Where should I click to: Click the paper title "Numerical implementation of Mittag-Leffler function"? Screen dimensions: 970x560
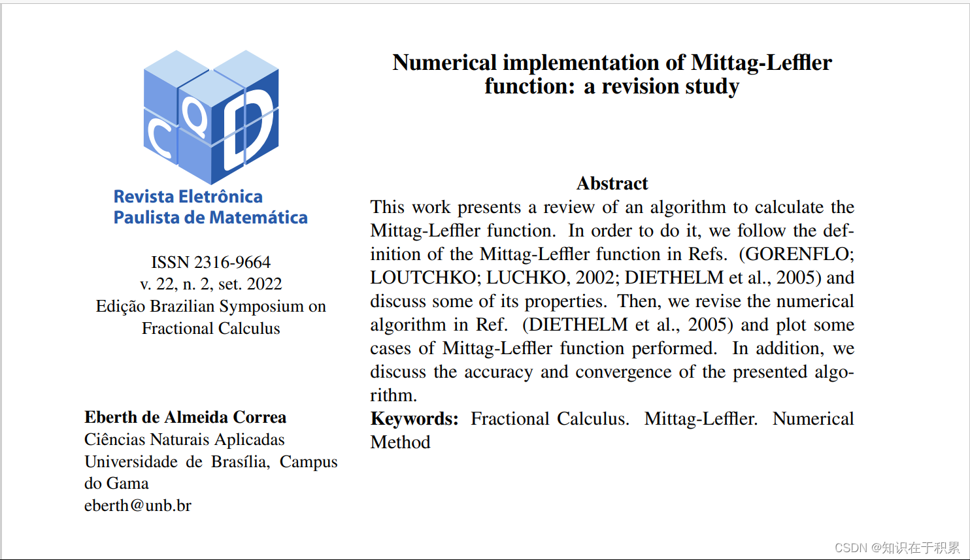[x=612, y=74]
